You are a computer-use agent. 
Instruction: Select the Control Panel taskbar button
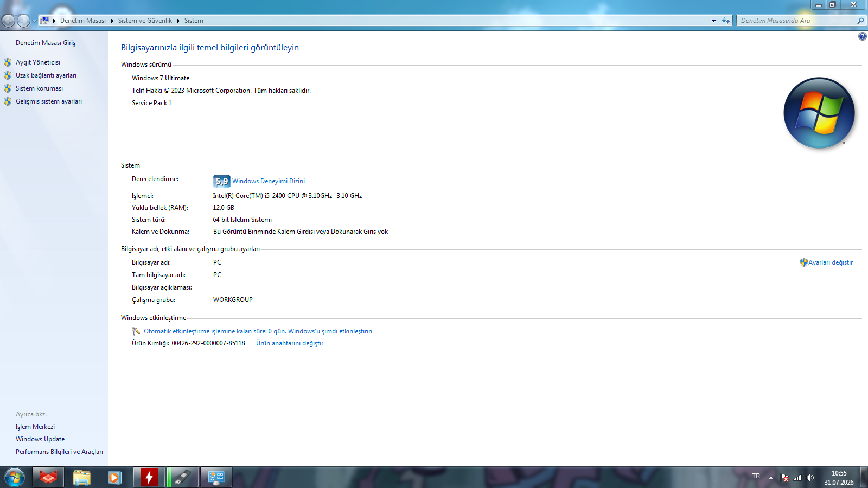[x=216, y=478]
